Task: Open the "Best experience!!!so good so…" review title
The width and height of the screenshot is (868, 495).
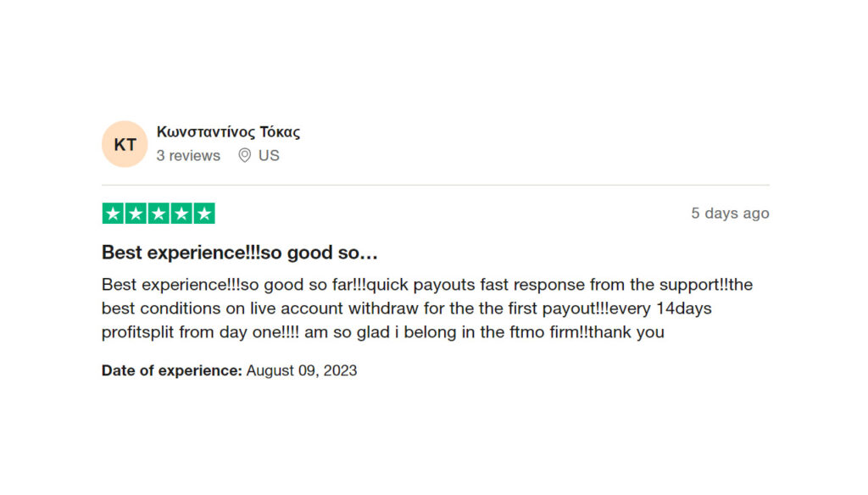Action: point(240,253)
